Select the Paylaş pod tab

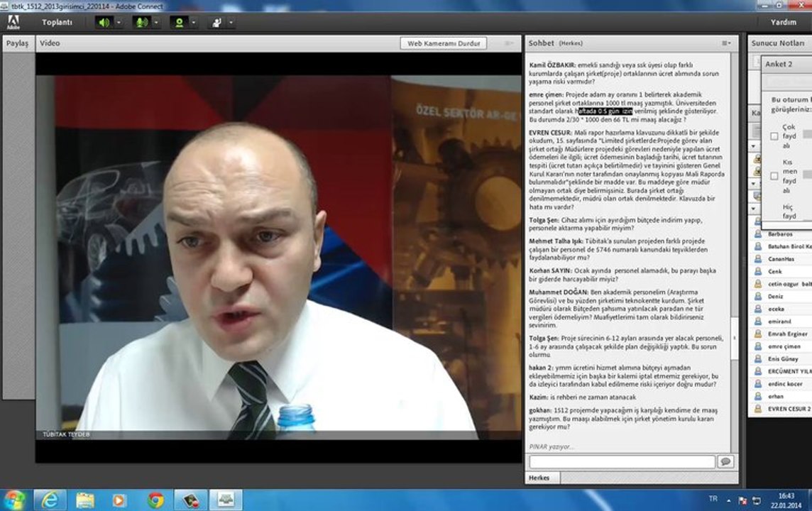pyautogui.click(x=18, y=43)
